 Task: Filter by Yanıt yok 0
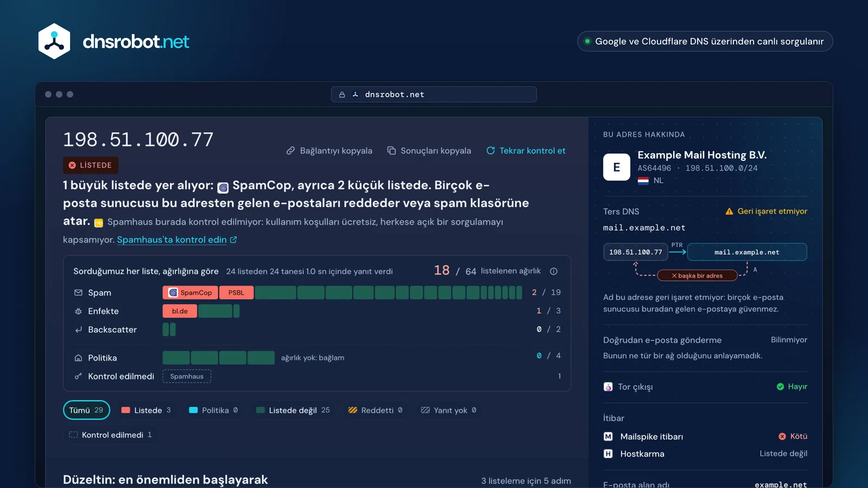coord(449,410)
